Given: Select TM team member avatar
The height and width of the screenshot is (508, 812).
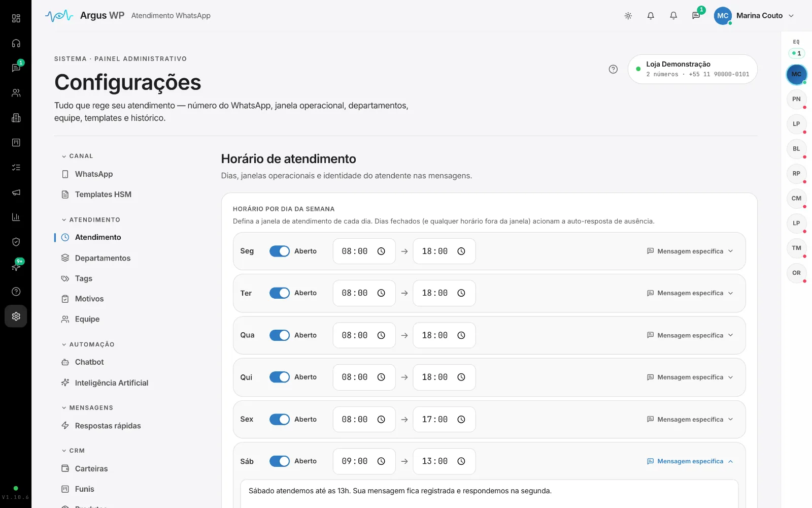Looking at the screenshot, I should (x=796, y=248).
